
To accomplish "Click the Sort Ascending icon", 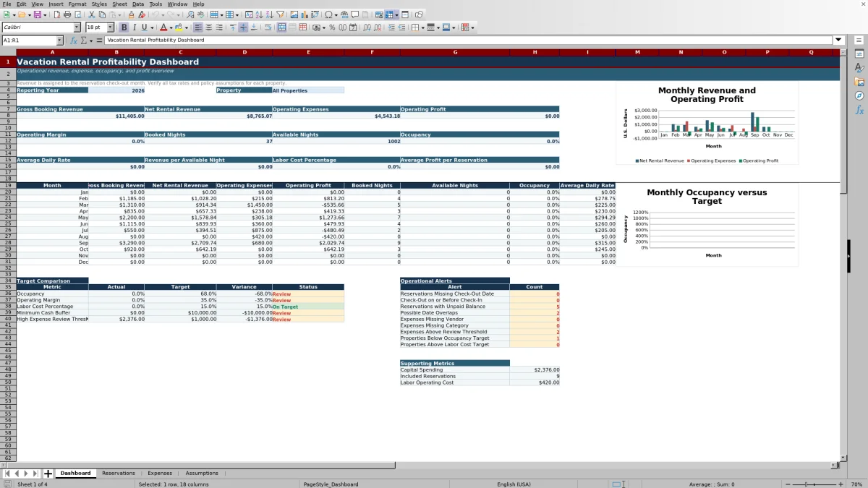I will 259,14.
